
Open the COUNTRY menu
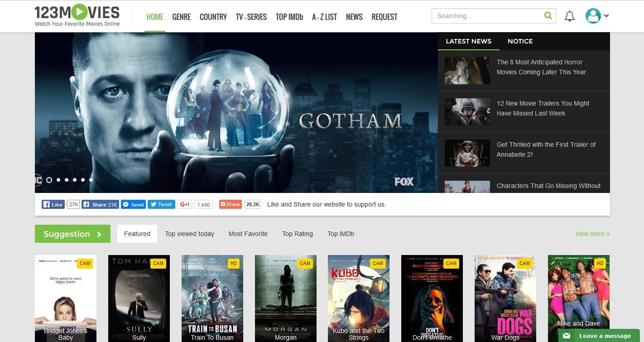(x=213, y=17)
